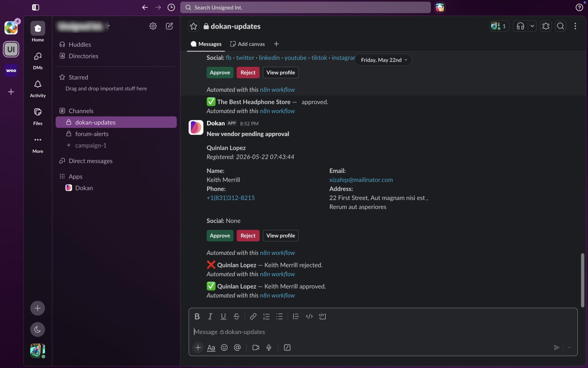This screenshot has width=588, height=368.
Task: Toggle dark mode moon button
Action: click(x=38, y=329)
